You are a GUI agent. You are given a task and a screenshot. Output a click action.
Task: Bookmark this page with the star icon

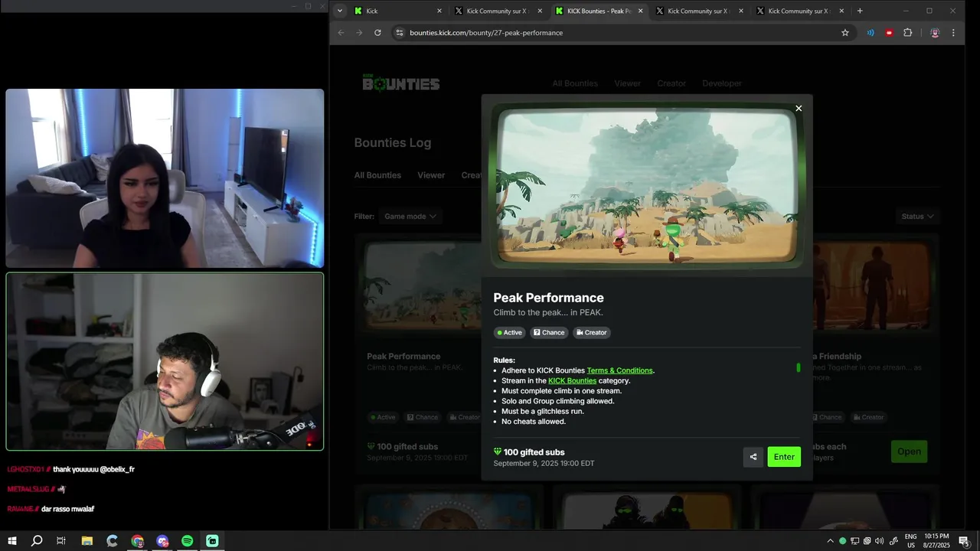pos(845,33)
